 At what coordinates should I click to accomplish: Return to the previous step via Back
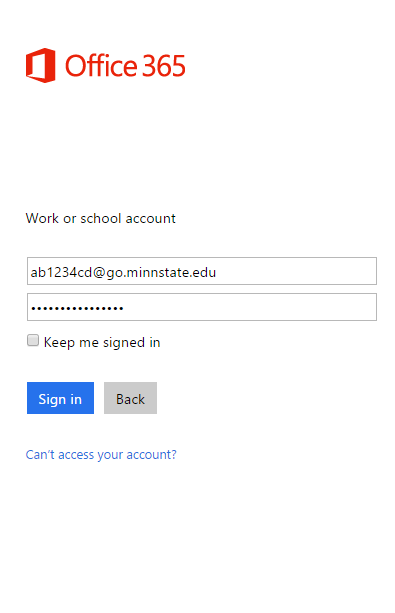pyautogui.click(x=130, y=398)
